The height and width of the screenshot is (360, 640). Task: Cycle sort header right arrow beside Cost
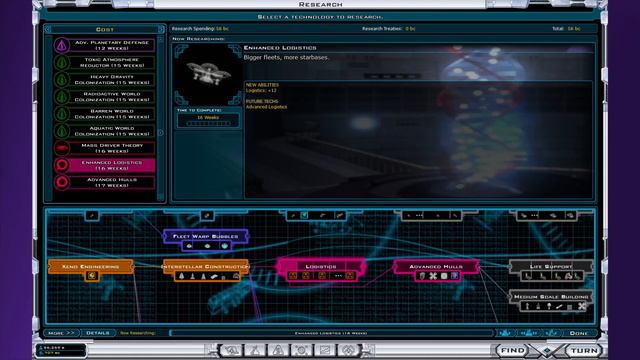tap(161, 29)
